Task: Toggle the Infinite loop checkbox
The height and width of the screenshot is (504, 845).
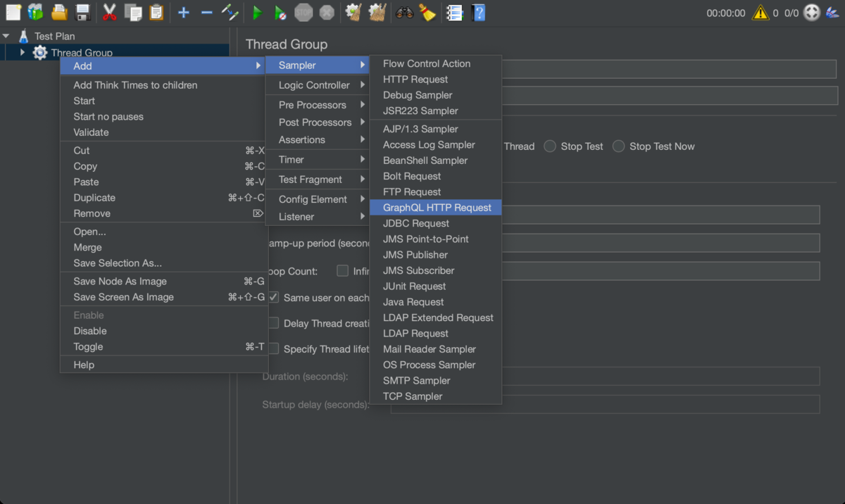Action: (342, 271)
